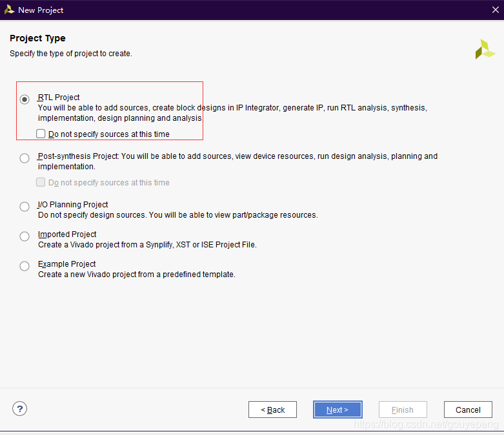Click the Next button
Image resolution: width=504 pixels, height=436 pixels.
(338, 410)
